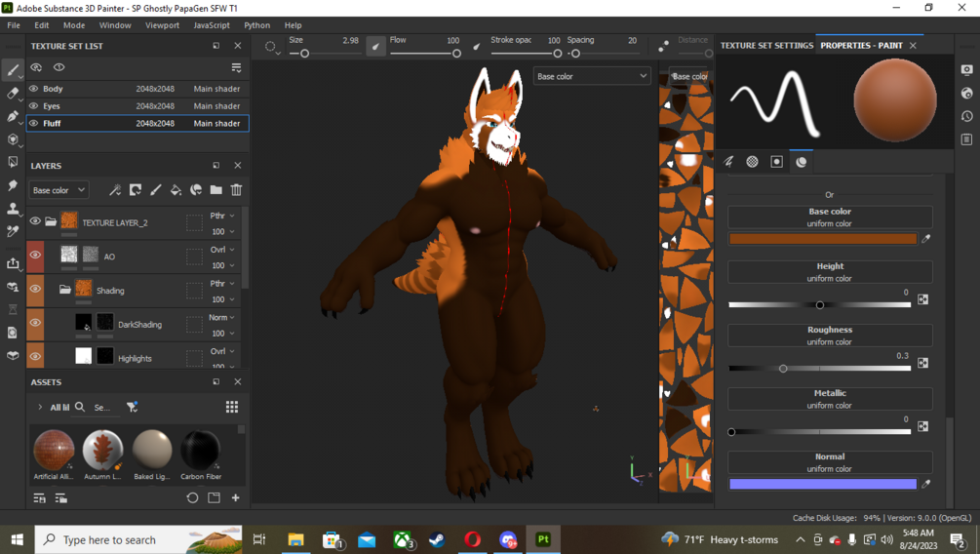Open Steam from the taskbar
Screen dimensions: 980x554
[437, 539]
